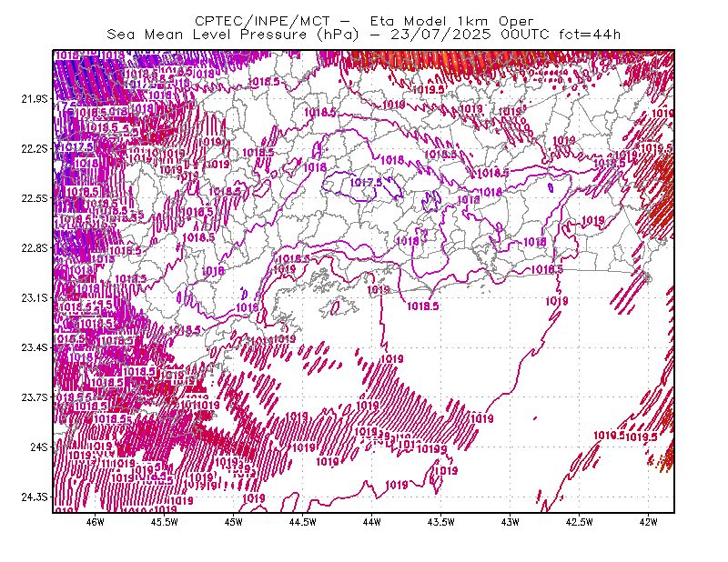Click the boxed 1017.5 label near 22.2S
This screenshot has height=562, width=728.
coord(77,147)
